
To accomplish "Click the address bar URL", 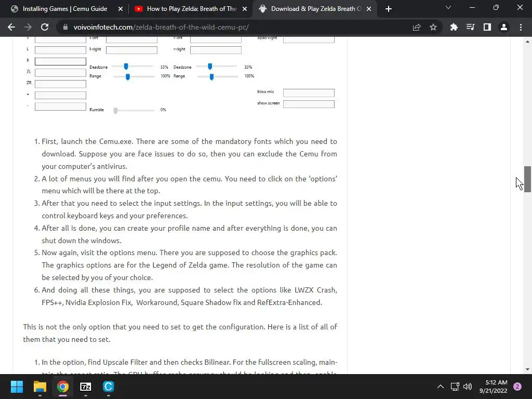I will point(161,27).
